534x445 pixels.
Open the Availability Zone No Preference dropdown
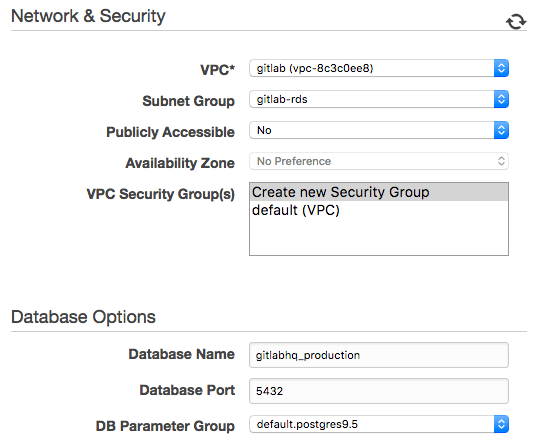(x=379, y=161)
